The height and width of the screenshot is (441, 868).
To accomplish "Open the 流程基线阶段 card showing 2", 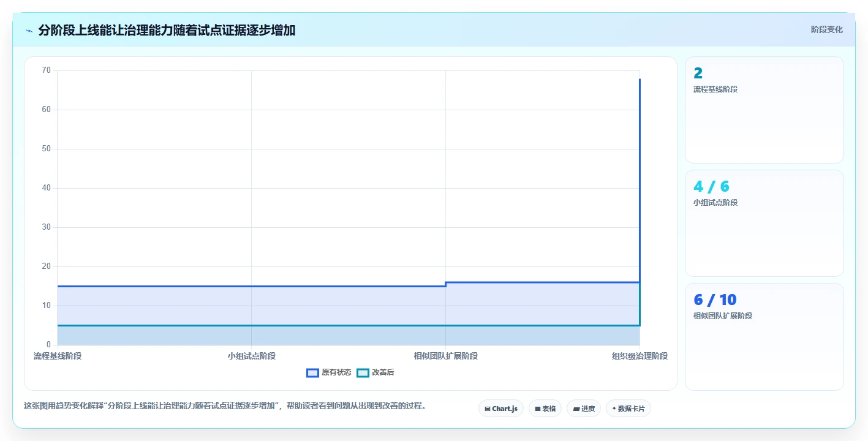I will tap(764, 110).
